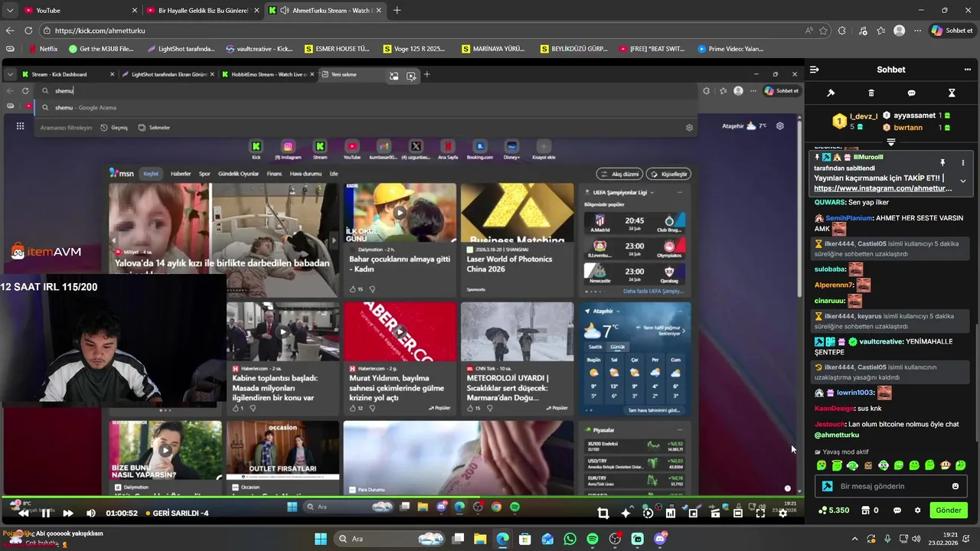This screenshot has width=980, height=551.
Task: Mute the stream volume
Action: tap(90, 514)
